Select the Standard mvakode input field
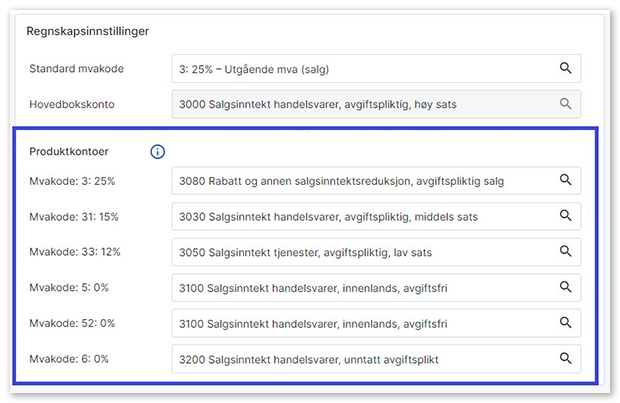The height and width of the screenshot is (403, 620). coord(360,68)
